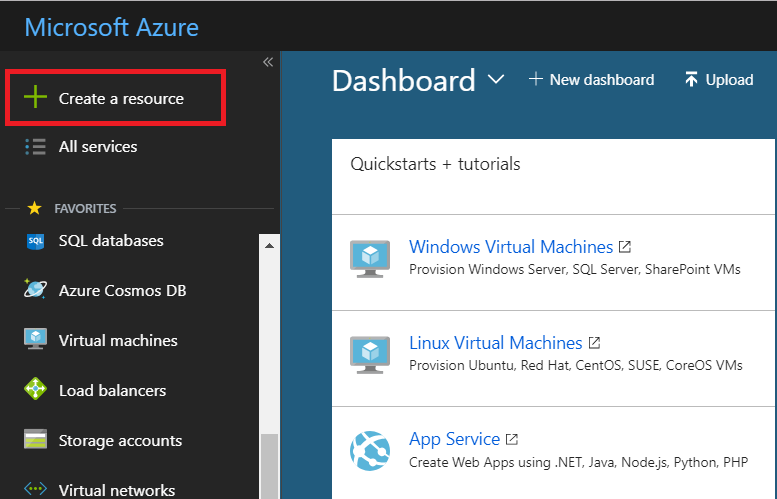The image size is (777, 499).
Task: Click the Virtual machines monitor icon in sidebar
Action: [x=35, y=339]
